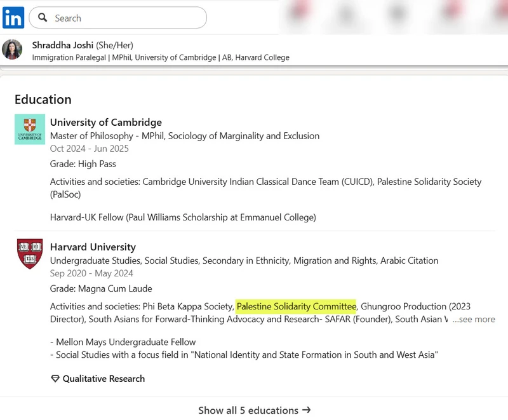Click the LinkedIn logo icon
This screenshot has height=420, width=508.
coord(13,18)
